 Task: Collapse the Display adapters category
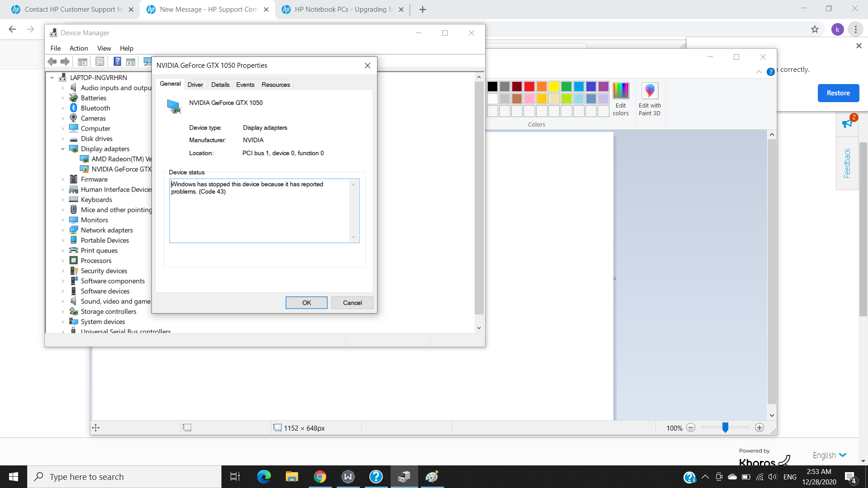point(63,149)
